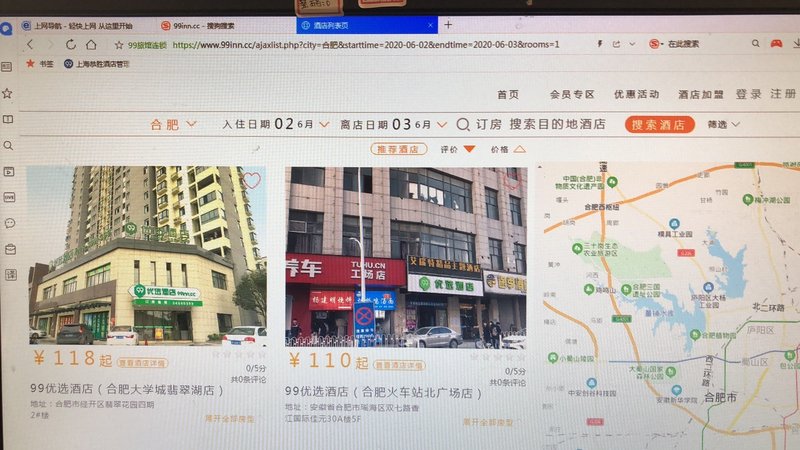Screen dimensions: 800x450
Task: Open the 合肥 city dropdown
Action: tap(171, 125)
